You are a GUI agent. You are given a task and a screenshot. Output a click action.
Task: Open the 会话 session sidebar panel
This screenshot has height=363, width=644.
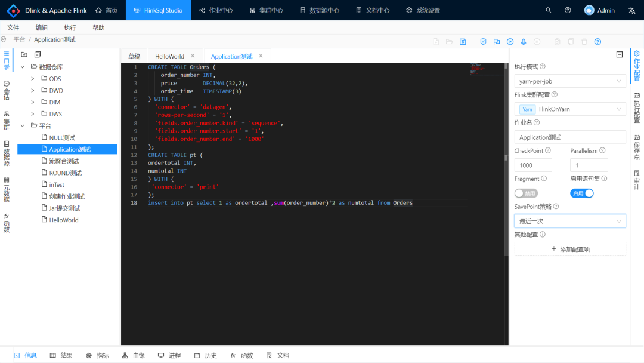click(7, 90)
